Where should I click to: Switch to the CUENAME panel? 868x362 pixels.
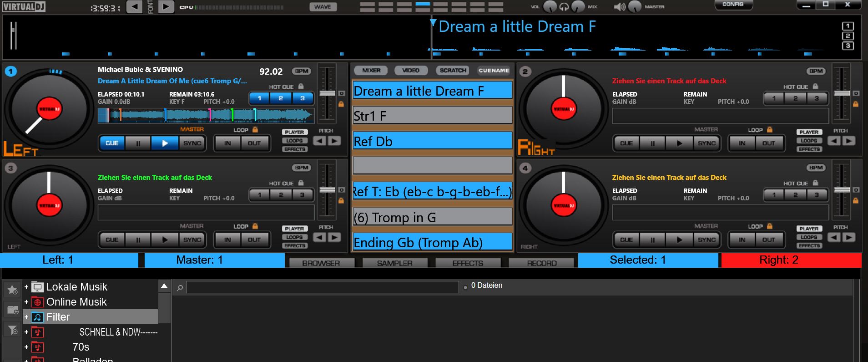point(494,71)
